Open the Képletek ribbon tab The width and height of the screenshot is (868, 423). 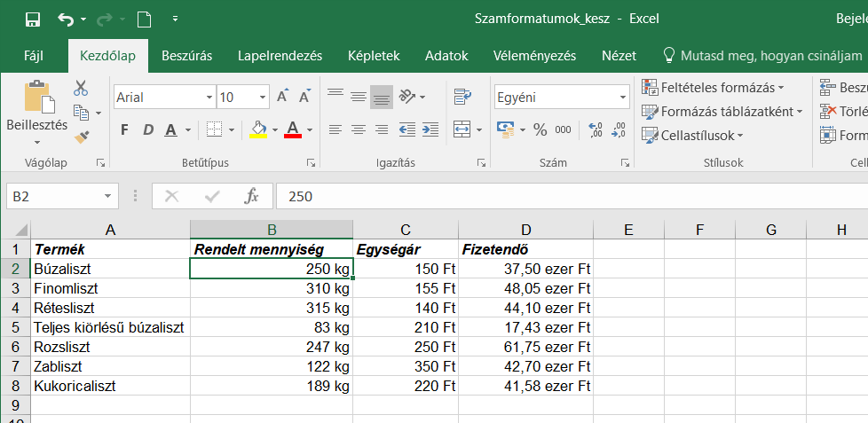tap(374, 56)
